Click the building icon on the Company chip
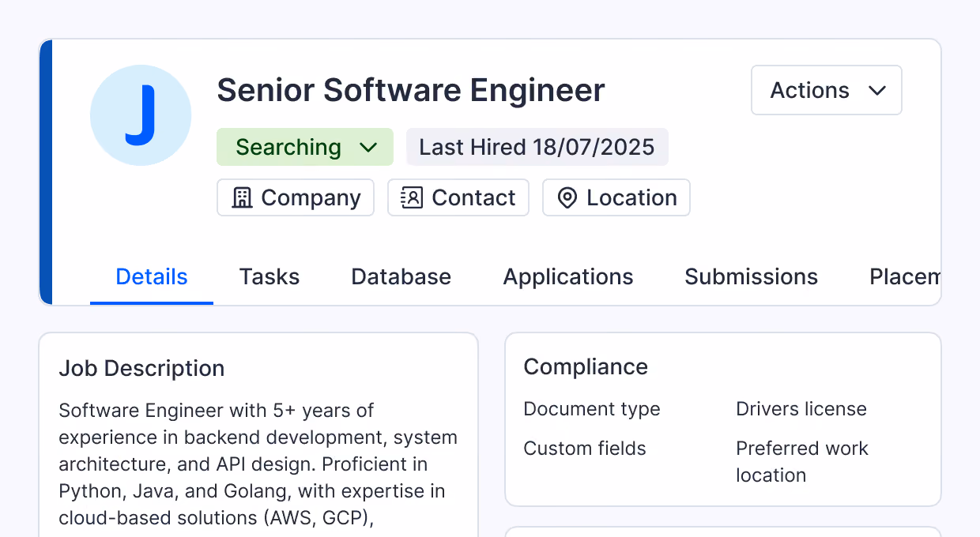 click(241, 197)
